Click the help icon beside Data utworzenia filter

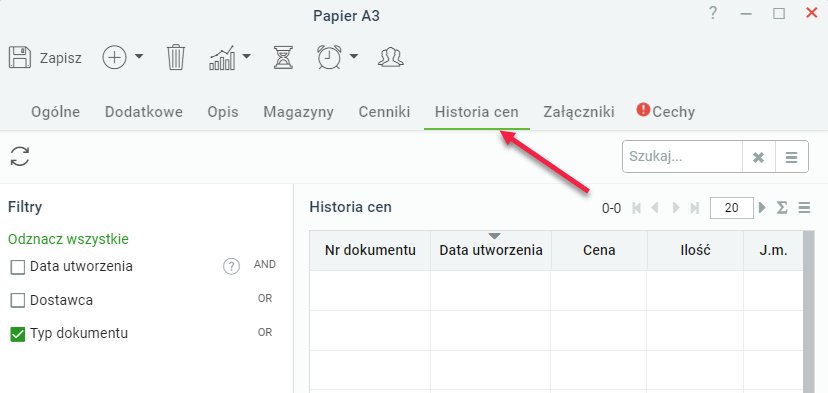pyautogui.click(x=231, y=267)
